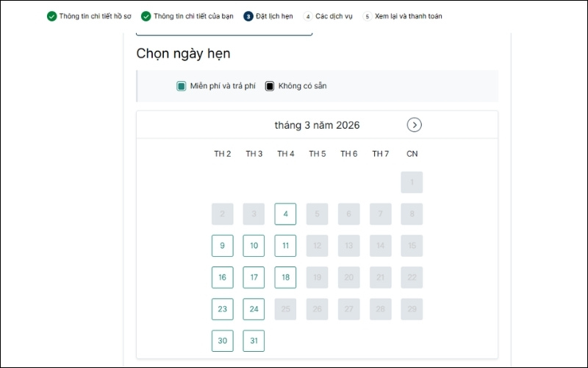Viewport: 588px width, 368px height.
Task: Click the black Không có sẵn legend swatch
Action: point(270,86)
